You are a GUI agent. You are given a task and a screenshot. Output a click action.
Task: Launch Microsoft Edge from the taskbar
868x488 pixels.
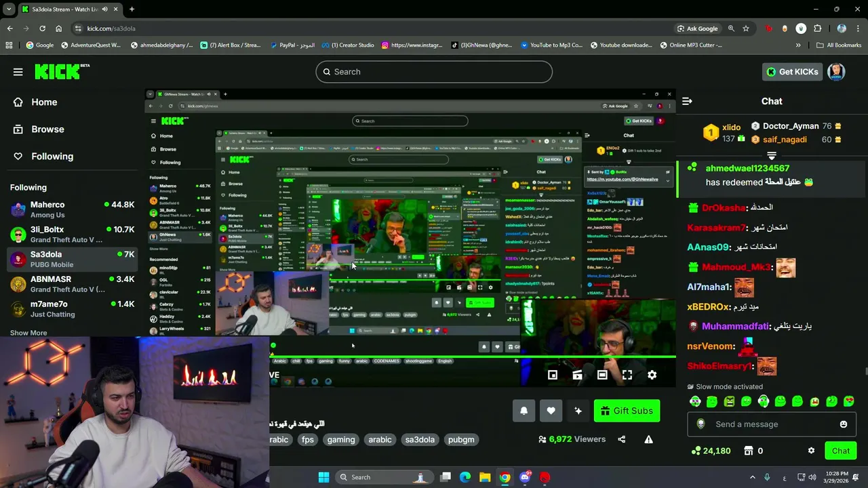pyautogui.click(x=465, y=477)
